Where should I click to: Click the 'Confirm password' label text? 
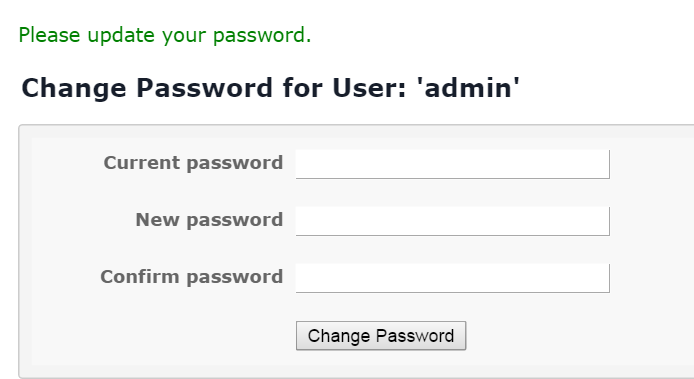click(191, 278)
